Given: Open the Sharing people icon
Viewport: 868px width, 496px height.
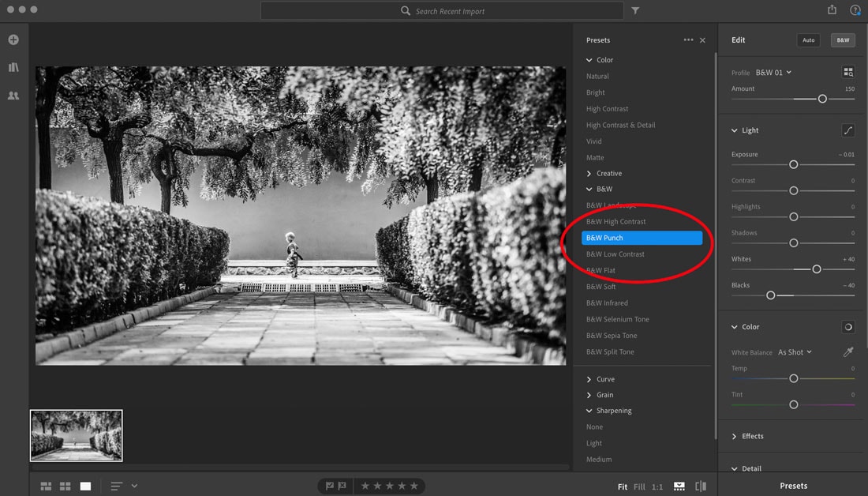Looking at the screenshot, I should coord(14,96).
